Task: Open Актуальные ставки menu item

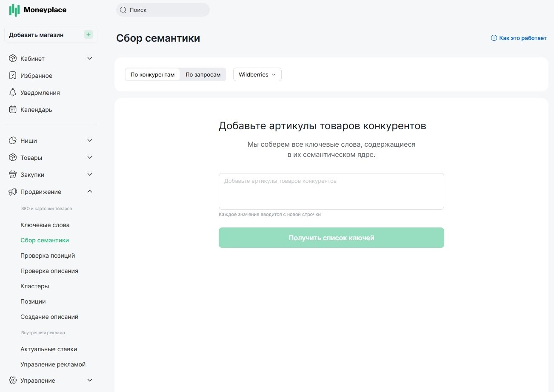Action: [49, 349]
